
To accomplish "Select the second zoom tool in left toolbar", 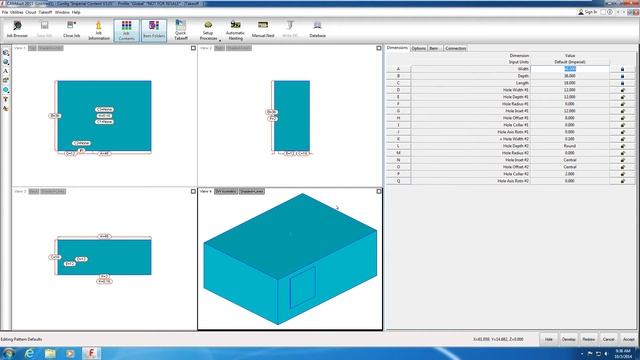I will [x=6, y=62].
